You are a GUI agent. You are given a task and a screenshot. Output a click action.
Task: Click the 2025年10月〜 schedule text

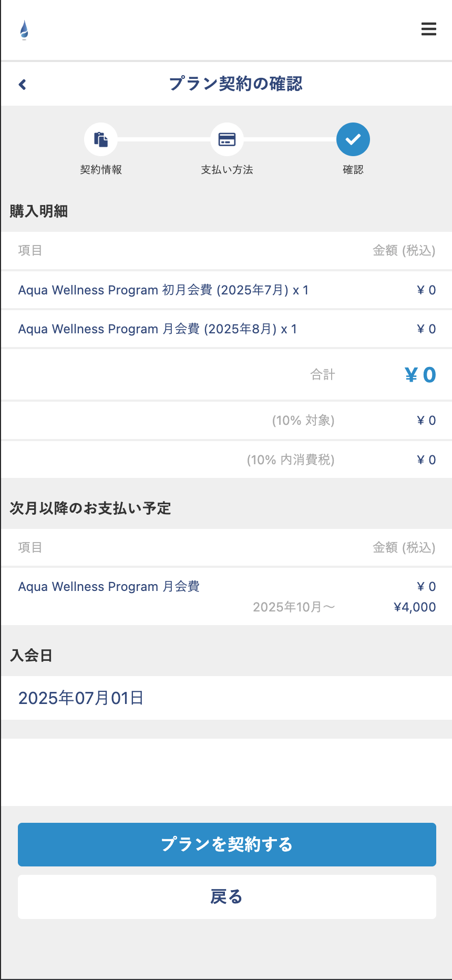click(x=294, y=607)
